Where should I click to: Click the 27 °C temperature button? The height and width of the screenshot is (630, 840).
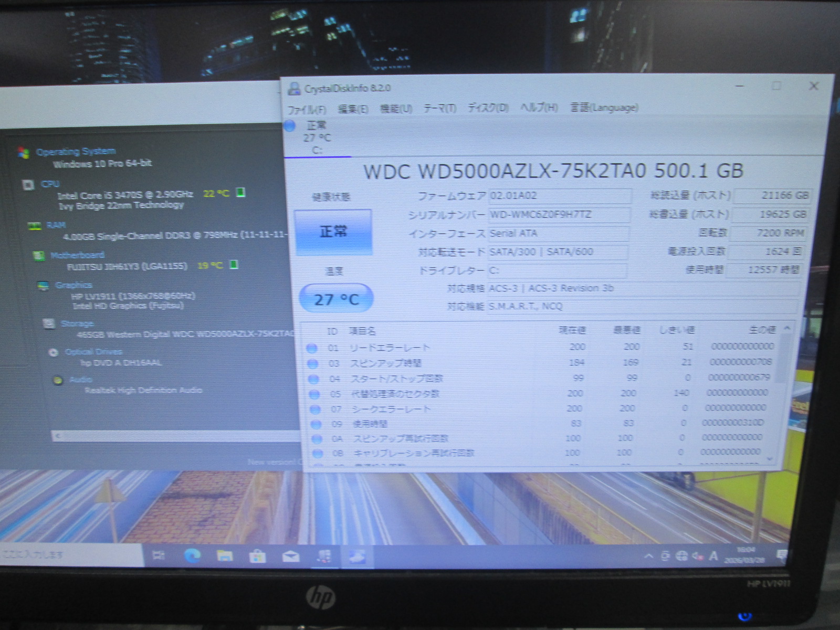point(336,299)
